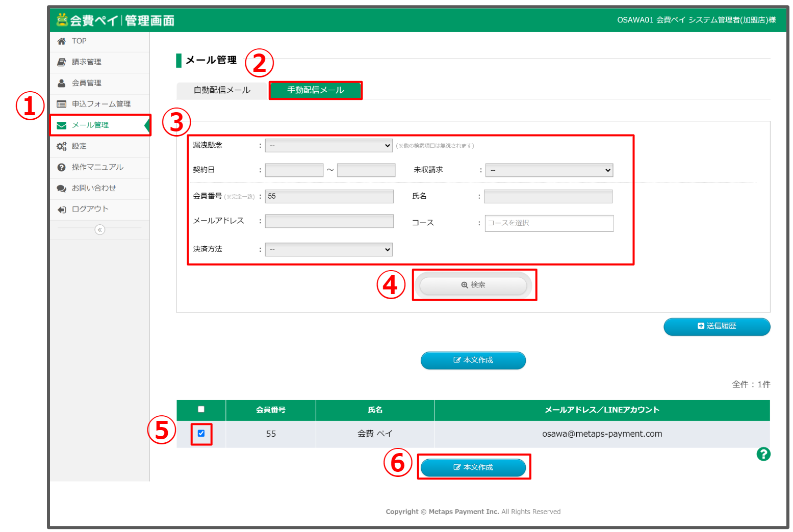Toggle the select-all checkbox in table header
This screenshot has height=532, width=793.
coord(201,409)
